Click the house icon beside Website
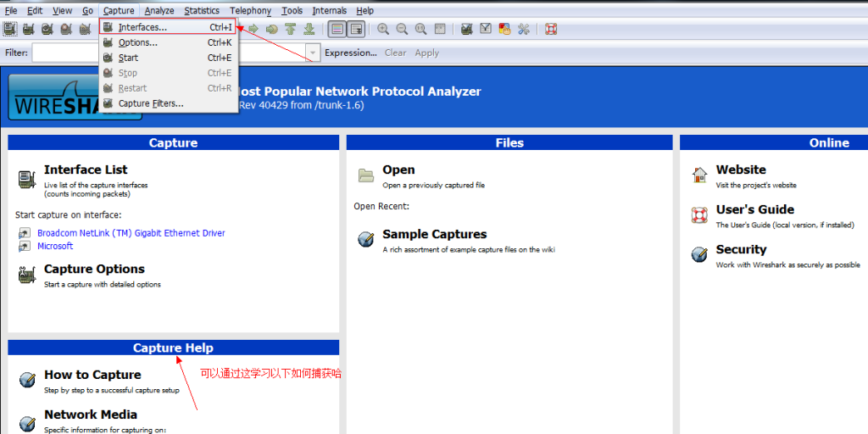This screenshot has width=868, height=434. pyautogui.click(x=699, y=175)
